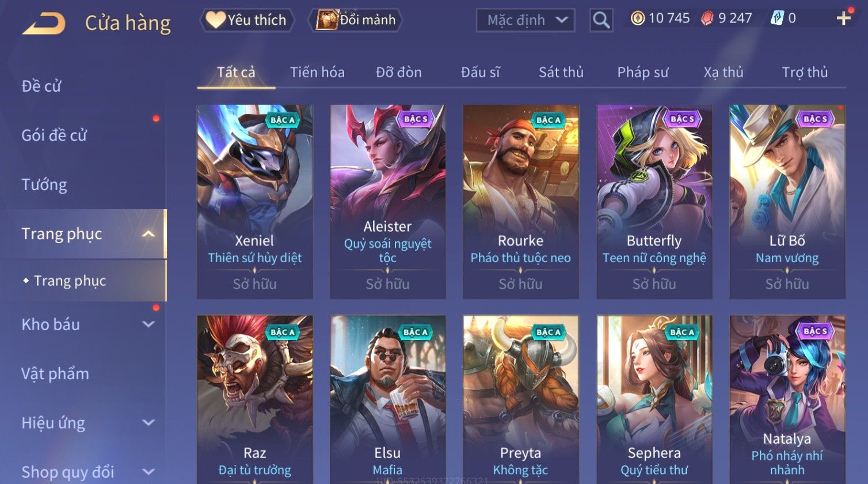Collapse the Trang phục sidebar section
Screen dimensions: 868x484
pyautogui.click(x=149, y=234)
